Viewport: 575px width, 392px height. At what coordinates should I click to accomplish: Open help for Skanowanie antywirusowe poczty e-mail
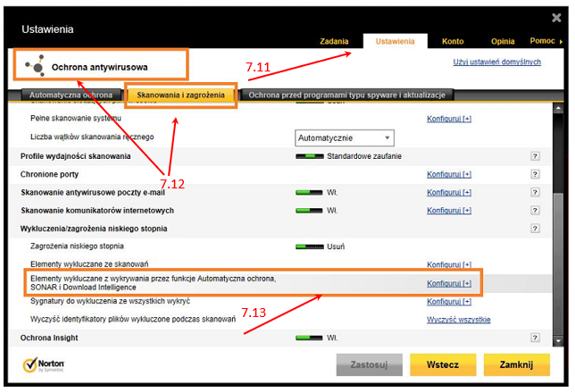click(x=535, y=192)
